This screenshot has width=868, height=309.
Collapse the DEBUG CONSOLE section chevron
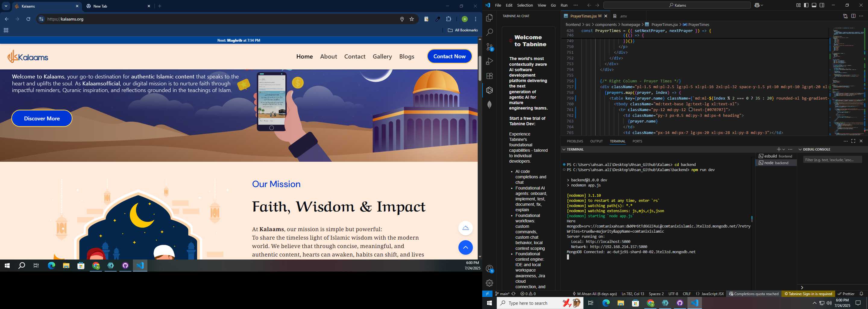click(800, 149)
